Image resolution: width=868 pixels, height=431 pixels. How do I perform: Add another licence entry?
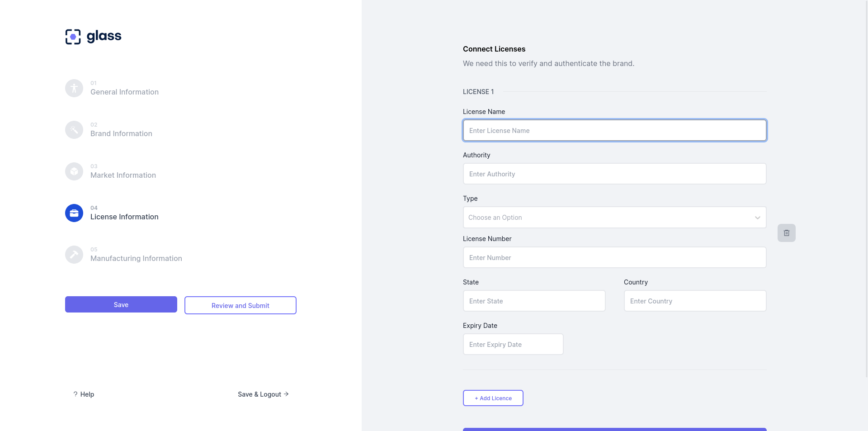pos(493,398)
